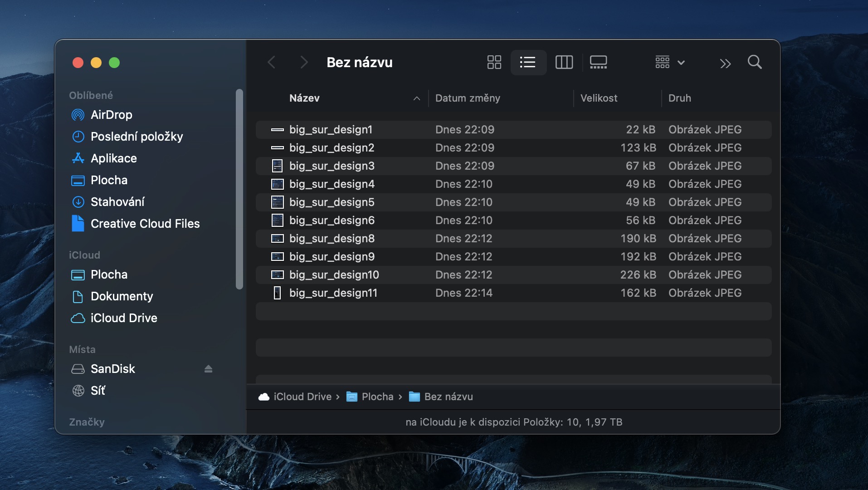Screen dimensions: 868x490
Task: Click the Dokumenty document icon
Action: (x=78, y=296)
